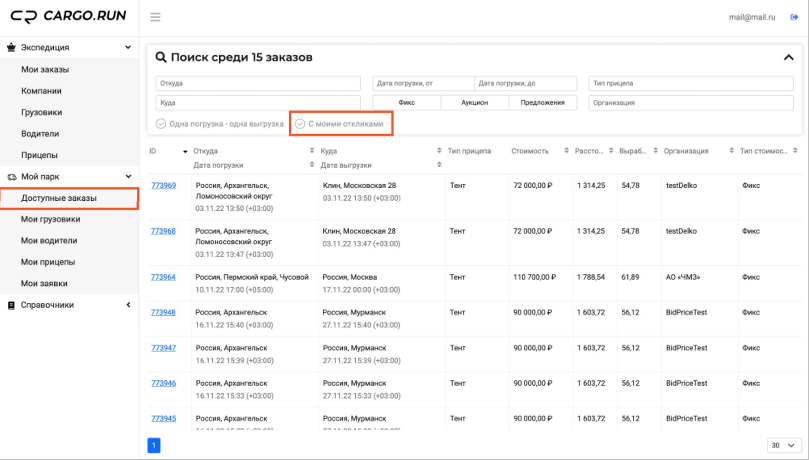Click the Экспедиция crown icon
The width and height of the screenshot is (809, 460).
[11, 47]
